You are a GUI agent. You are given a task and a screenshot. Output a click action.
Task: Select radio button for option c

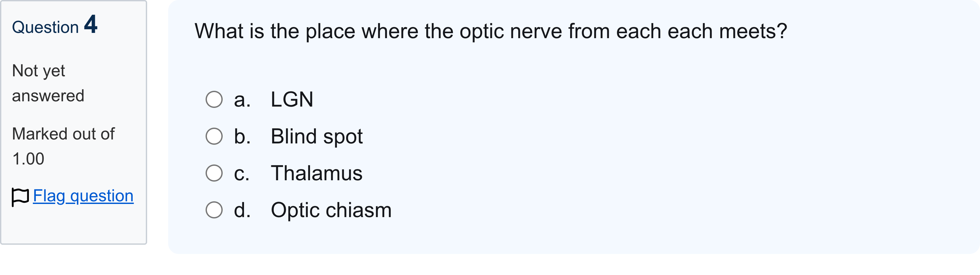point(214,173)
